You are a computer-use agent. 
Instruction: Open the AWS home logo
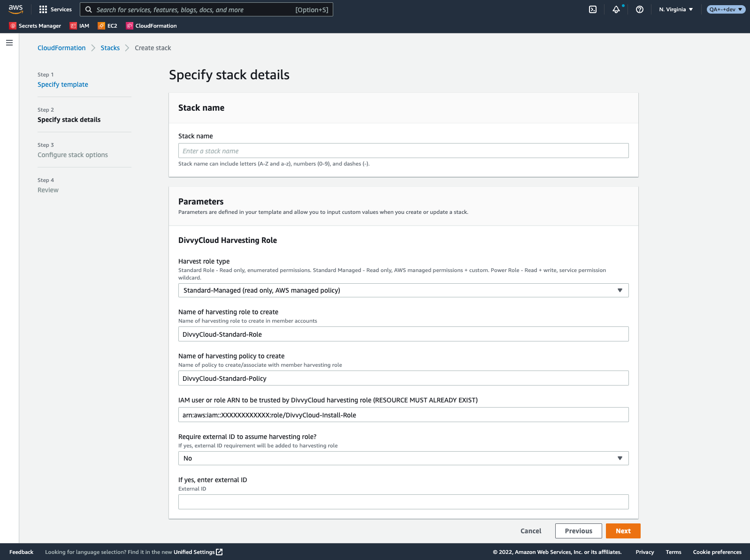click(16, 9)
